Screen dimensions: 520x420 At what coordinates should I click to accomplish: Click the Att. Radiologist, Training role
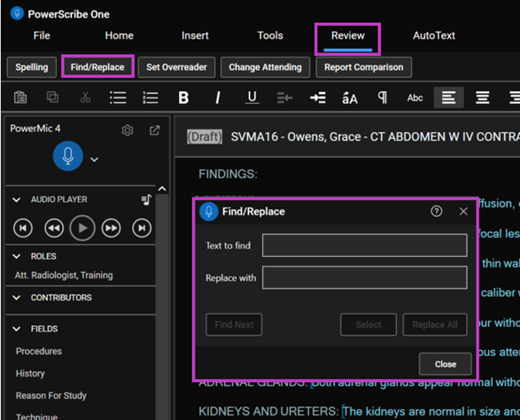[64, 275]
